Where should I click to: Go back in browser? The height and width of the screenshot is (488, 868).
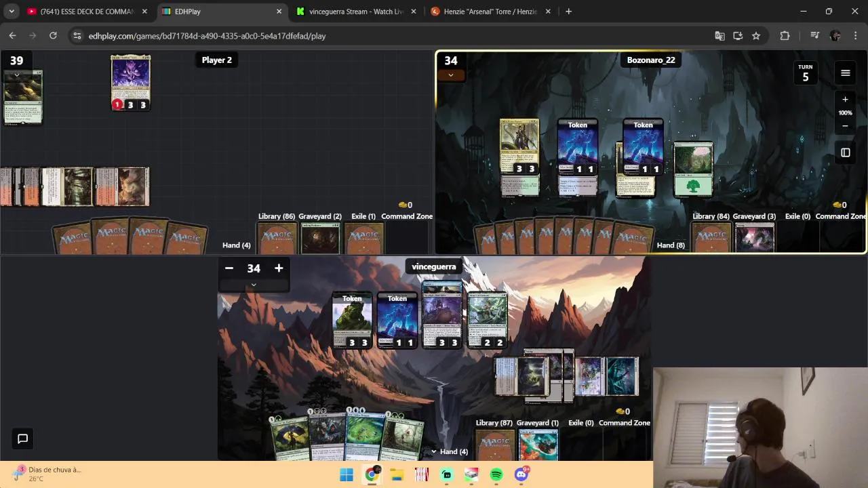(x=12, y=36)
